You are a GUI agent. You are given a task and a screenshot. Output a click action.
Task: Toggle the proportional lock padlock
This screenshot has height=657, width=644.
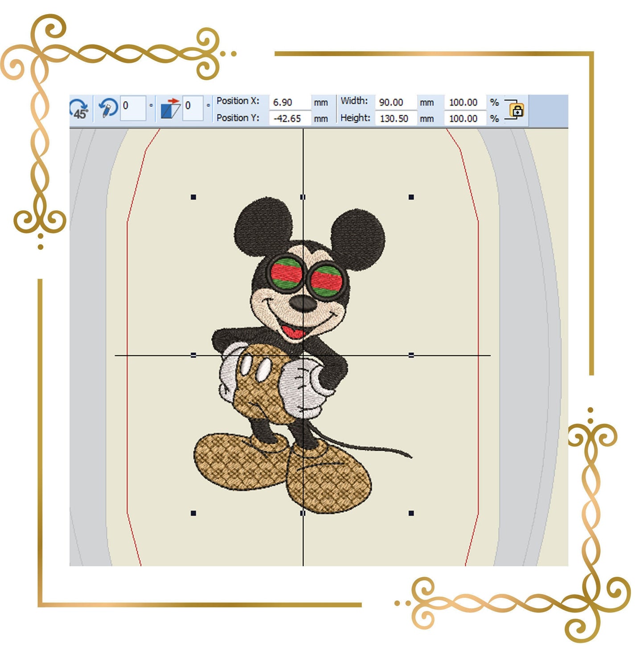[x=517, y=110]
